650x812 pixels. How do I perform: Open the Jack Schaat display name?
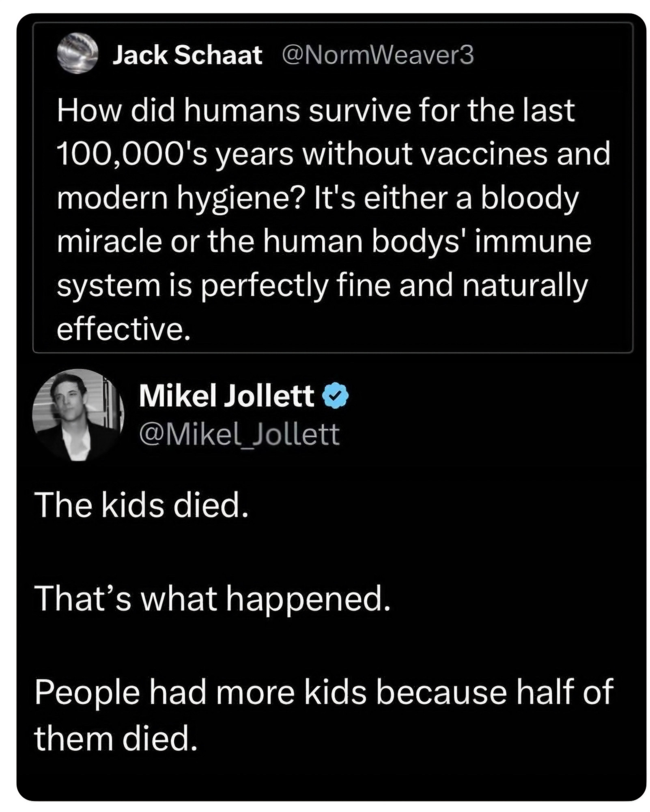point(187,55)
